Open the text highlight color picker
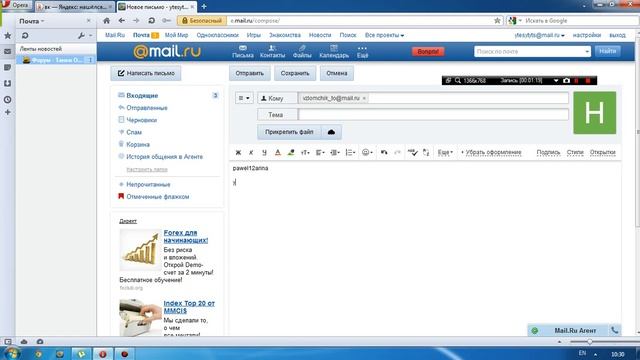640x360 pixels. (x=291, y=153)
